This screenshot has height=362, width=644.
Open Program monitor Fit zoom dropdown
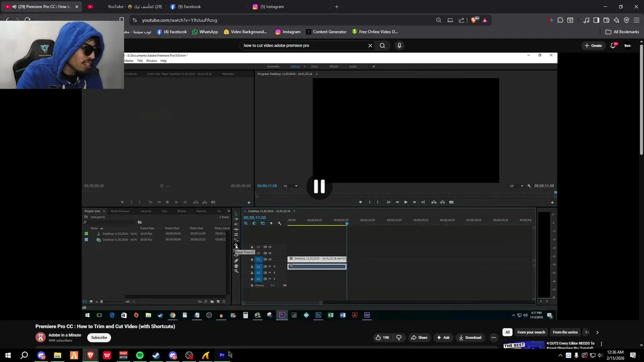tap(290, 186)
